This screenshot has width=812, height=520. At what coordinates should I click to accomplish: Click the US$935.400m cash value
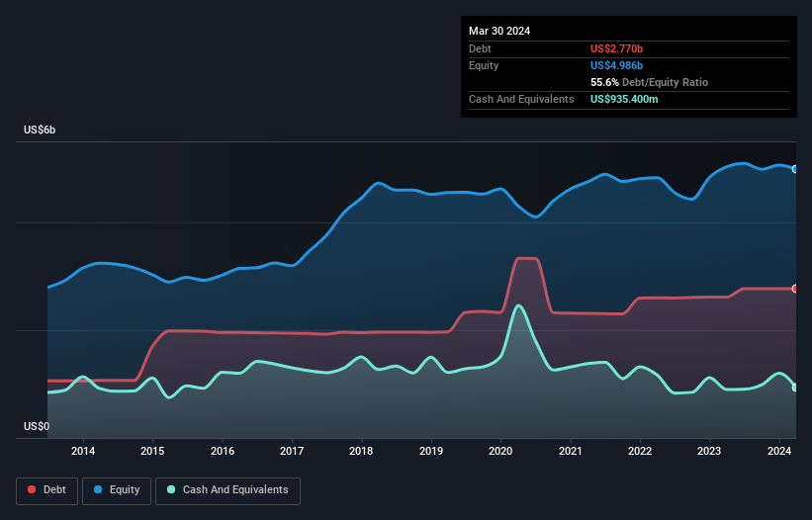coord(624,99)
